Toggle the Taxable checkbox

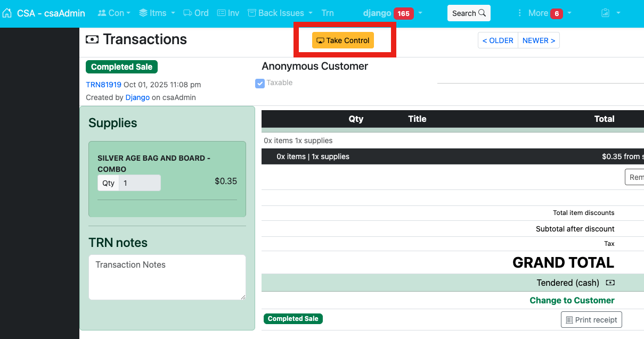(x=260, y=83)
